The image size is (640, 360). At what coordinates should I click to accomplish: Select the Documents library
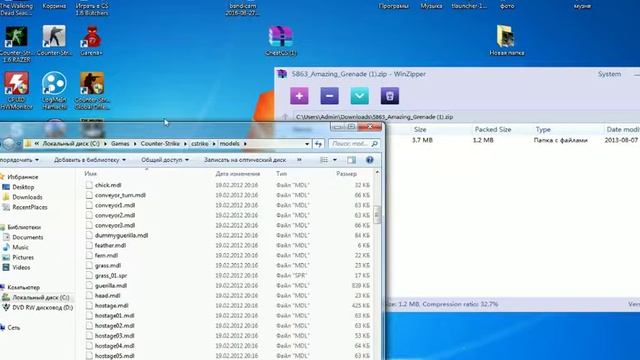coord(27,237)
